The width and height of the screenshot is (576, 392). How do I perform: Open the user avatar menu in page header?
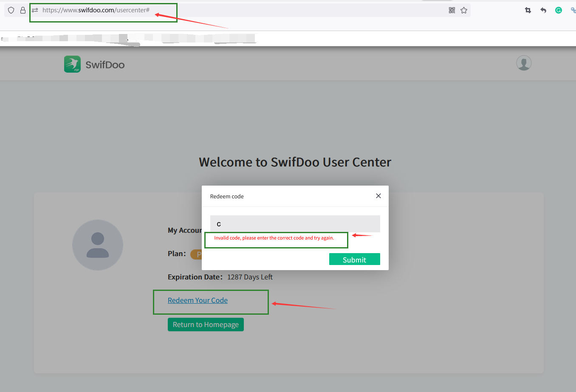click(524, 63)
